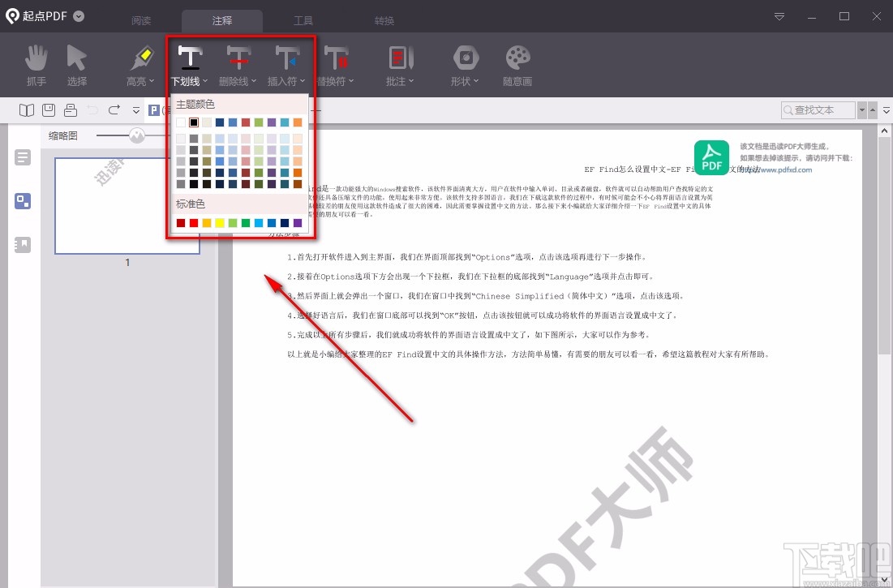Click the vertical scrollbar up arrow
The image size is (893, 588).
[884, 131]
